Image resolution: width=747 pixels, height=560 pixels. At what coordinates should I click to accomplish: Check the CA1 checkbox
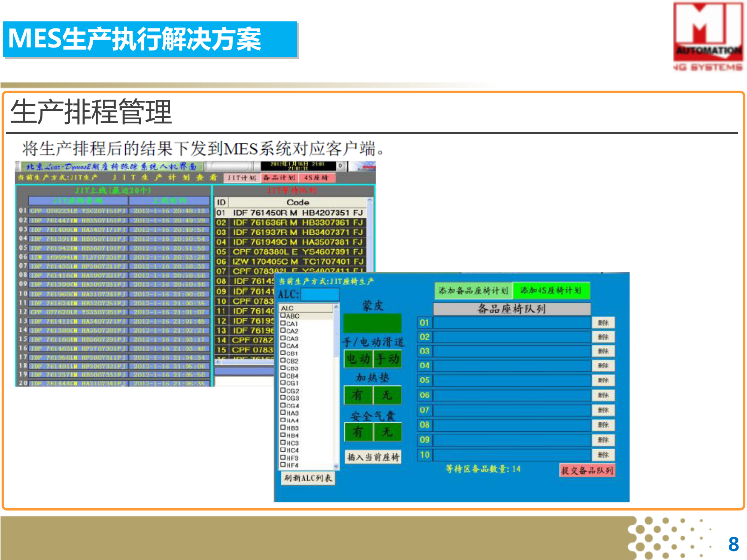283,324
